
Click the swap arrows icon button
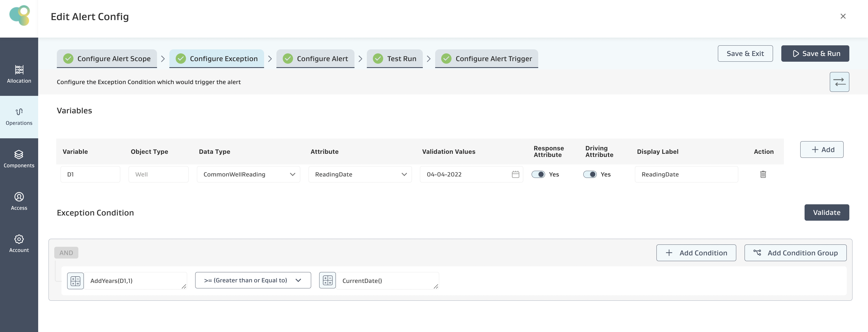coord(839,82)
